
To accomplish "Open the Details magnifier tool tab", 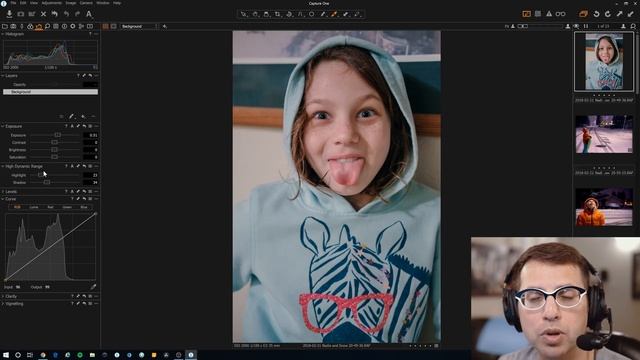I will click(47, 26).
